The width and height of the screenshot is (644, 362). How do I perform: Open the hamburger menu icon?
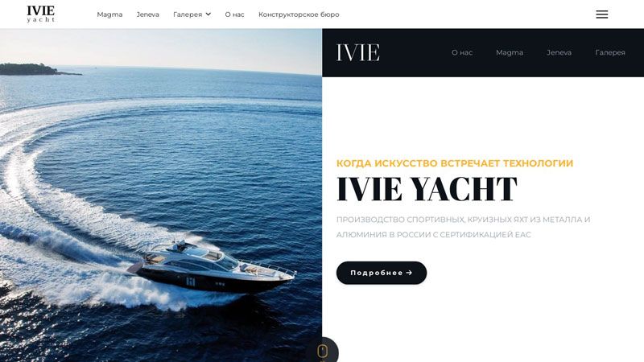coord(601,14)
